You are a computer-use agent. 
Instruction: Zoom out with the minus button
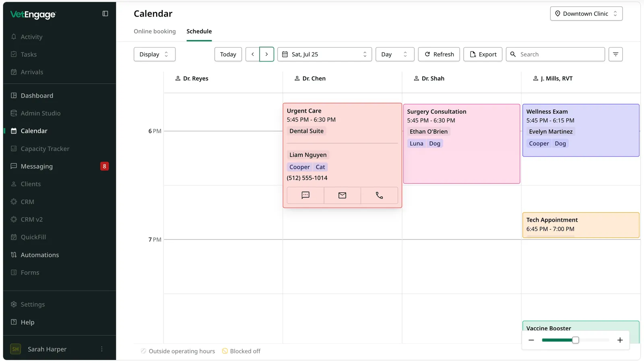pos(531,340)
